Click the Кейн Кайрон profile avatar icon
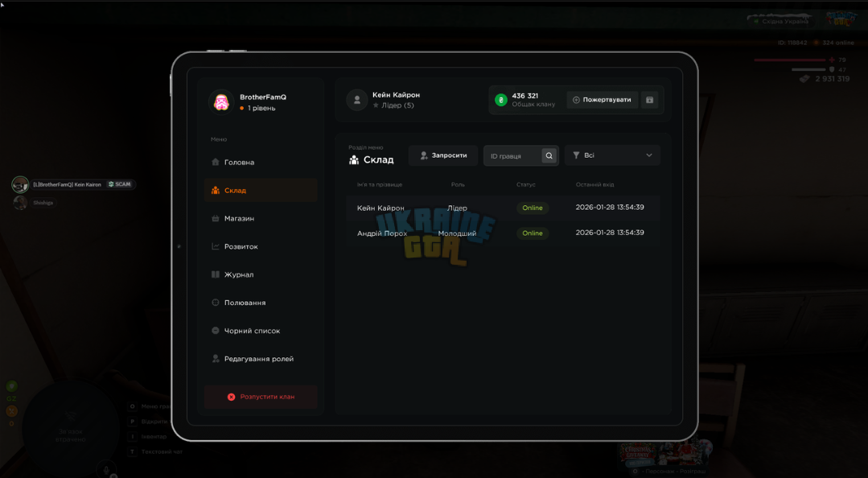 (x=357, y=100)
